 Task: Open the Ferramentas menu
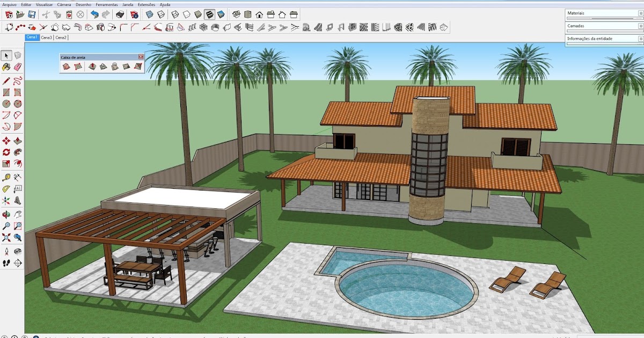[107, 4]
